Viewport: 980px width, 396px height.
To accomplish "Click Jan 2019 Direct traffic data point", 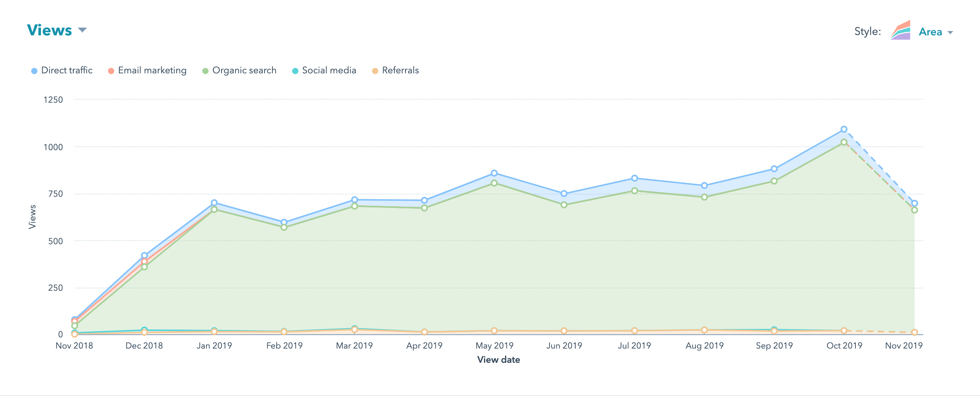I will click(214, 203).
